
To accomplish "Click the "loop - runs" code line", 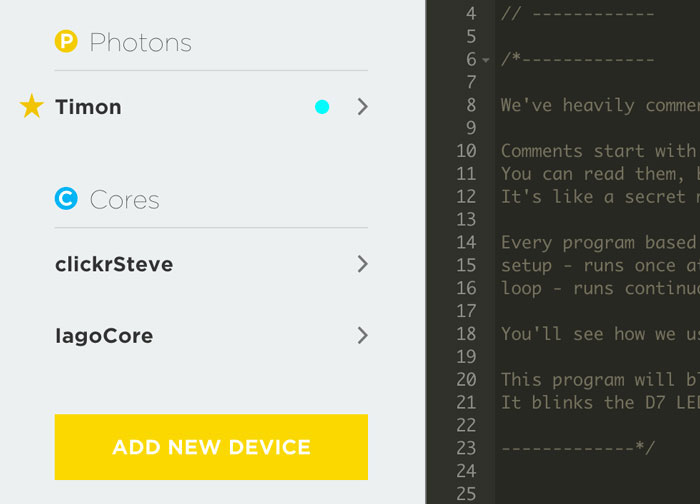I will point(598,288).
